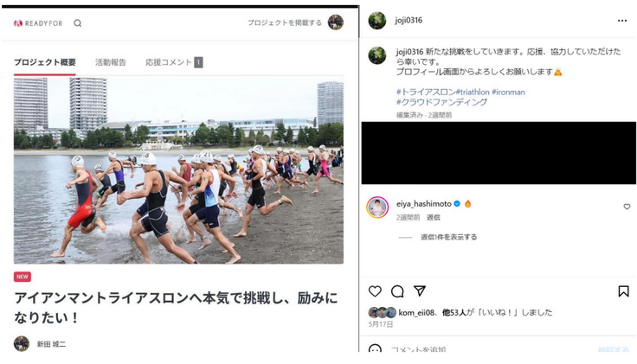
Task: Share post via paper plane icon
Action: point(420,291)
